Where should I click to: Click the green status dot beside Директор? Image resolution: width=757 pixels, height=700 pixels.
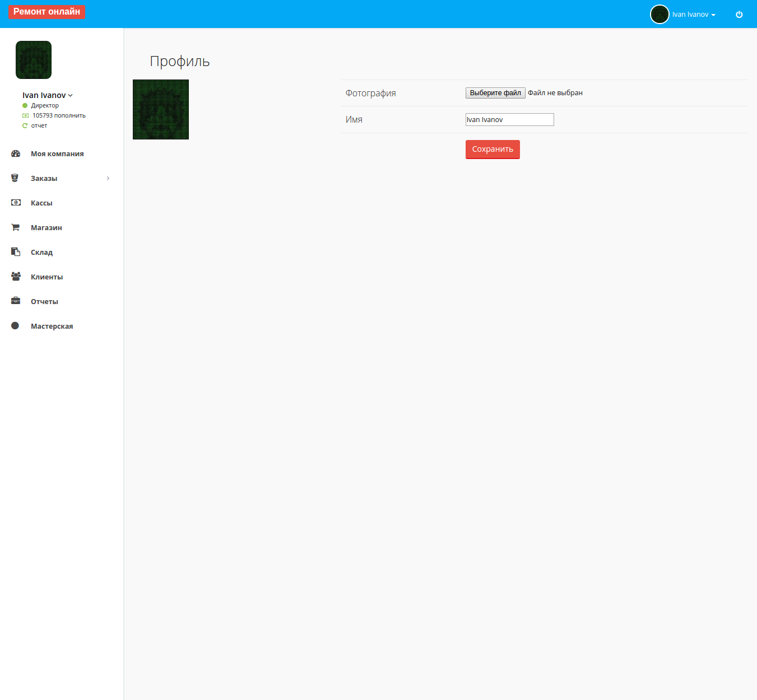click(25, 105)
